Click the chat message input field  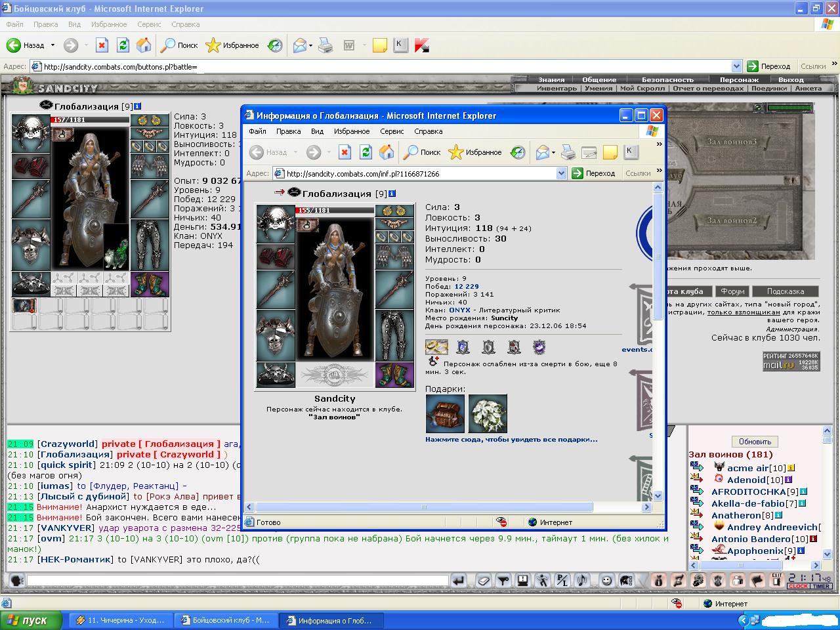pos(238,581)
